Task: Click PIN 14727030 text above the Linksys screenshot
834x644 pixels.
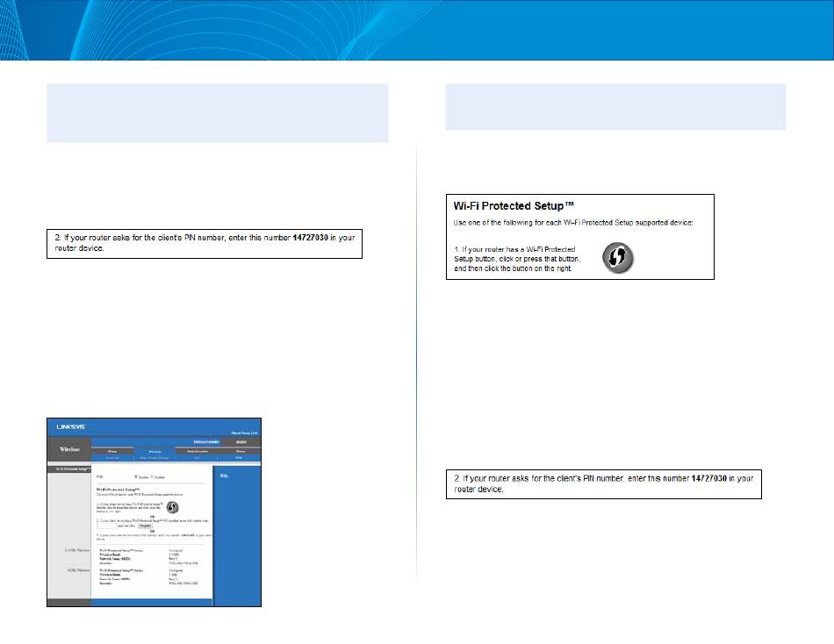Action: [310, 238]
